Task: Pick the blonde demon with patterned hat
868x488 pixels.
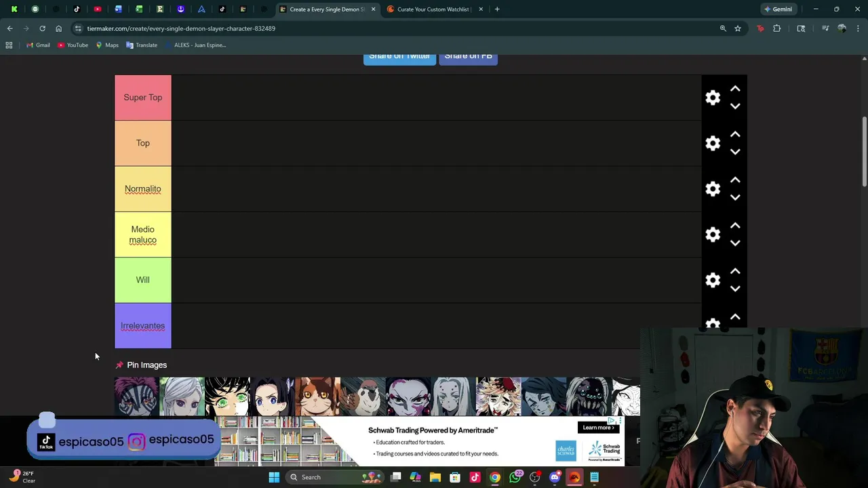Action: (498, 396)
